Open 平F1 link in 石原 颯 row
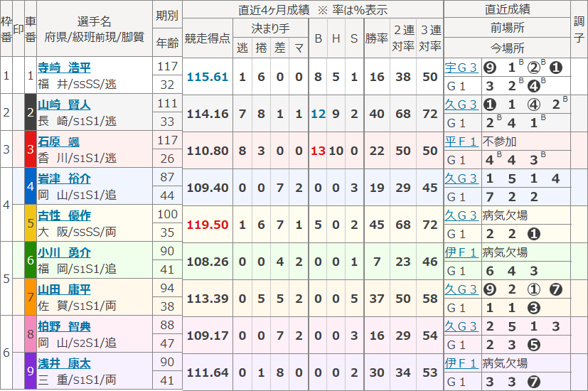The image size is (588, 391). (x=461, y=141)
